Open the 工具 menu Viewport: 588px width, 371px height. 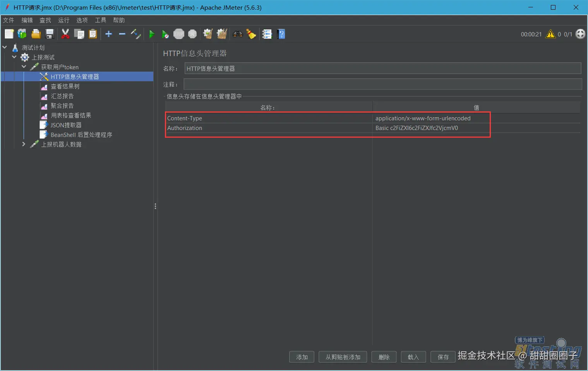[101, 20]
